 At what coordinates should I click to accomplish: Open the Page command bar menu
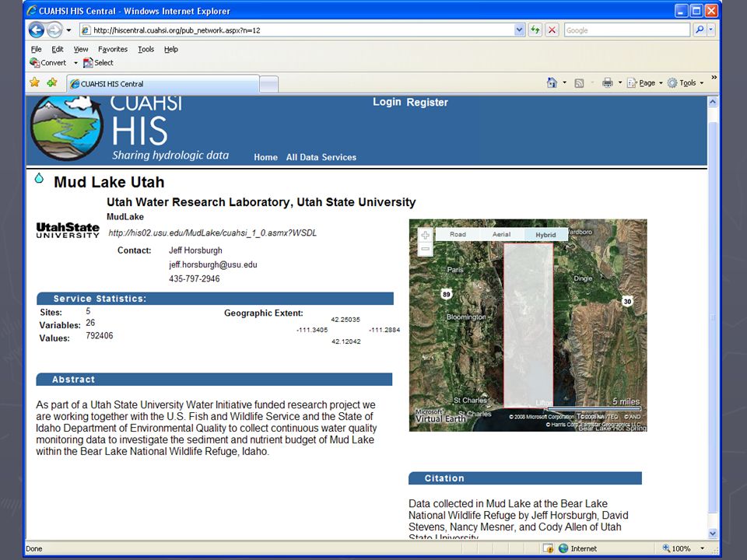(644, 83)
